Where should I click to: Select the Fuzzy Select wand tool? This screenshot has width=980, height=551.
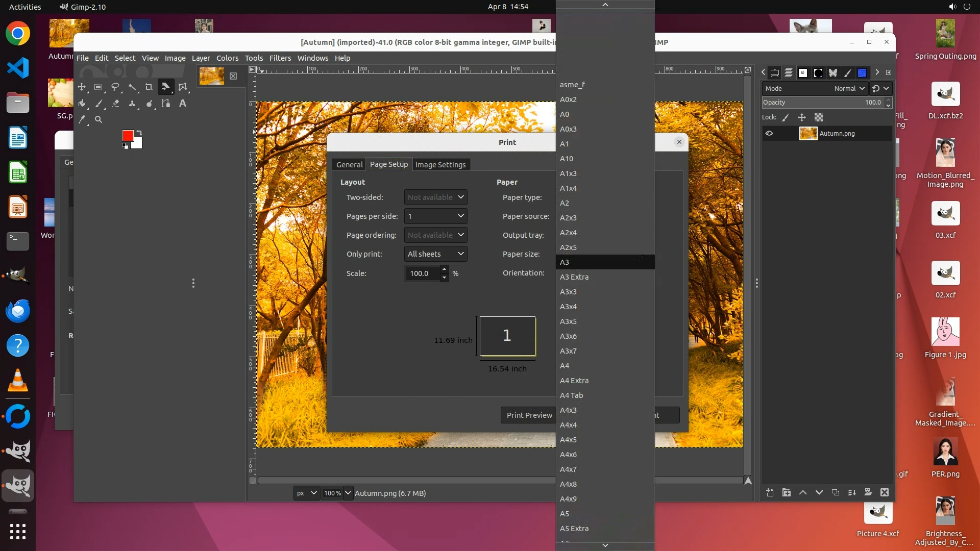pos(132,87)
